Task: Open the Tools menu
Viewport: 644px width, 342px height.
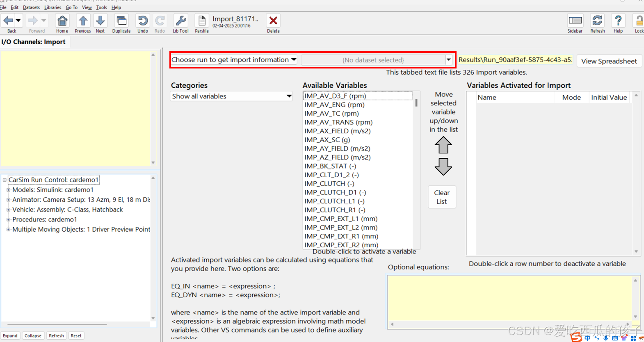Action: point(101,7)
